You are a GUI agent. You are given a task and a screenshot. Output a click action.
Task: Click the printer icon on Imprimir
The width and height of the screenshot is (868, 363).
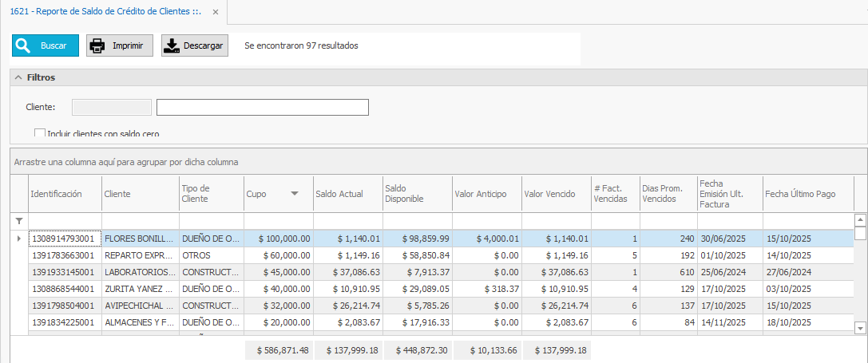tap(97, 45)
